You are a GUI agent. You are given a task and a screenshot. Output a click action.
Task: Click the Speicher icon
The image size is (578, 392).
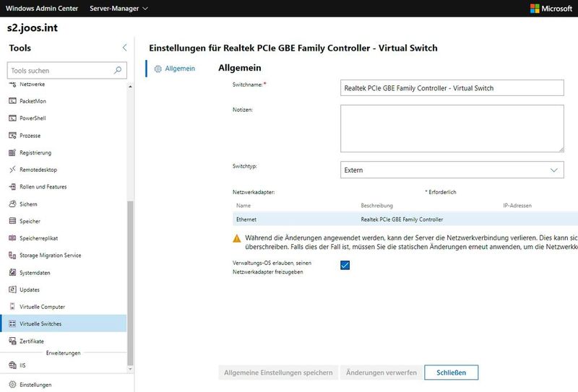[x=12, y=221]
